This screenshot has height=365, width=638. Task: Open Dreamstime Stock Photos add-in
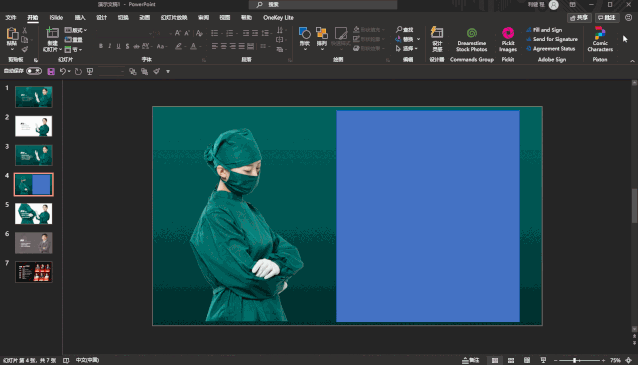(472, 39)
